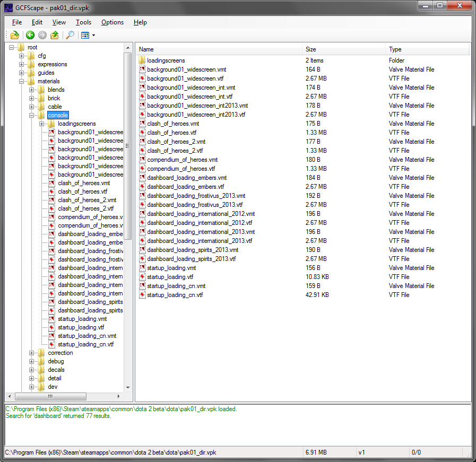Viewport: 476px width, 462px height.
Task: Expand the expressions folder node
Action: pyautogui.click(x=21, y=64)
